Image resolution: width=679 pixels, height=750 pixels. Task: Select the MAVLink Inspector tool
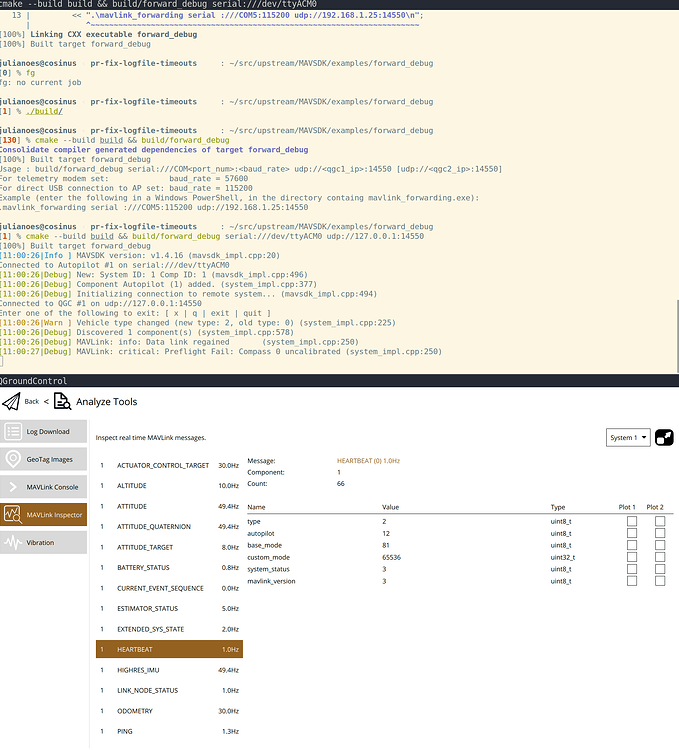coord(43,515)
